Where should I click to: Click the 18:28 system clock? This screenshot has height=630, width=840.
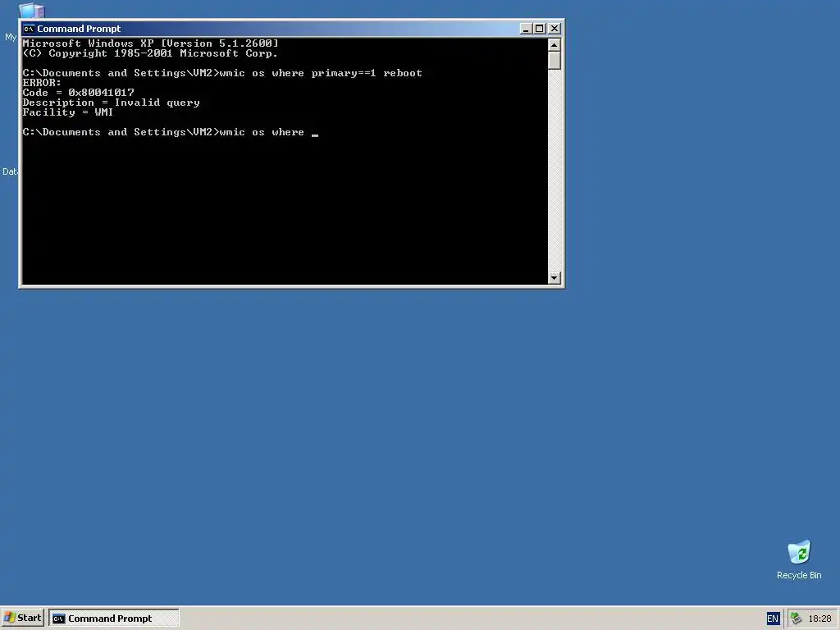click(x=819, y=619)
